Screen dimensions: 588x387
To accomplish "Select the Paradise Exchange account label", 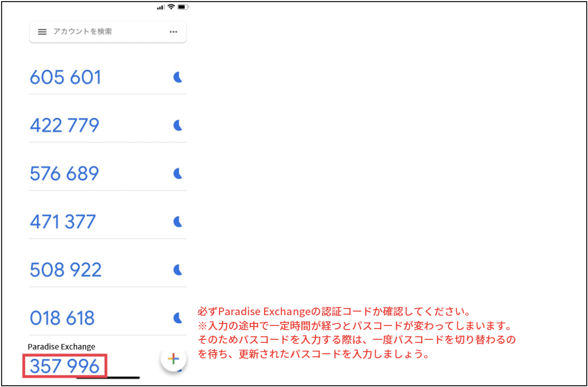I will (61, 347).
